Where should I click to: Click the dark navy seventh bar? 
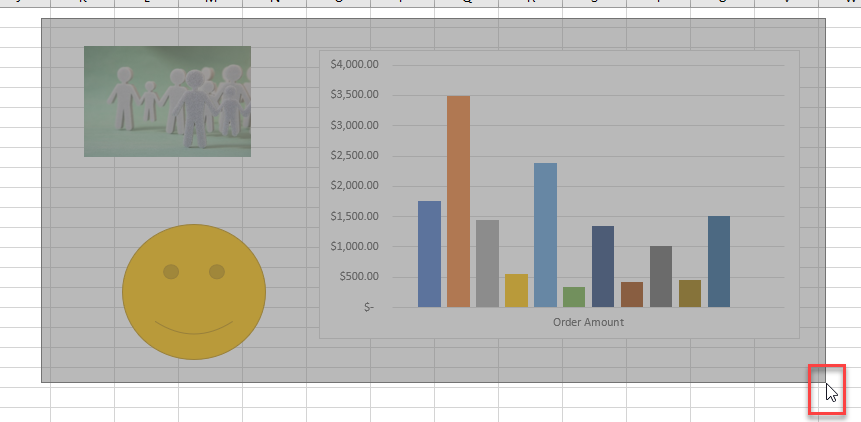pyautogui.click(x=603, y=266)
